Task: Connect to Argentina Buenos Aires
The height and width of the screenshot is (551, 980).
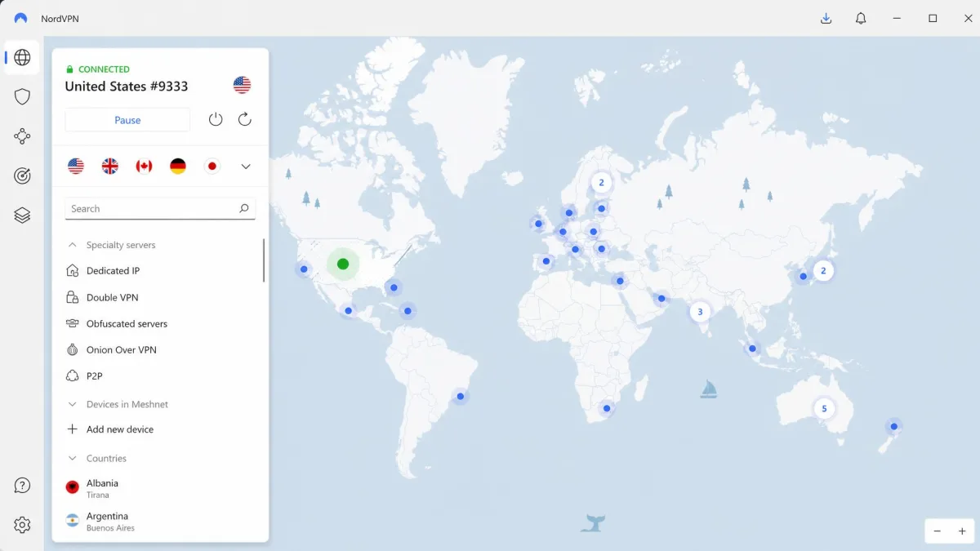Action: [161, 522]
